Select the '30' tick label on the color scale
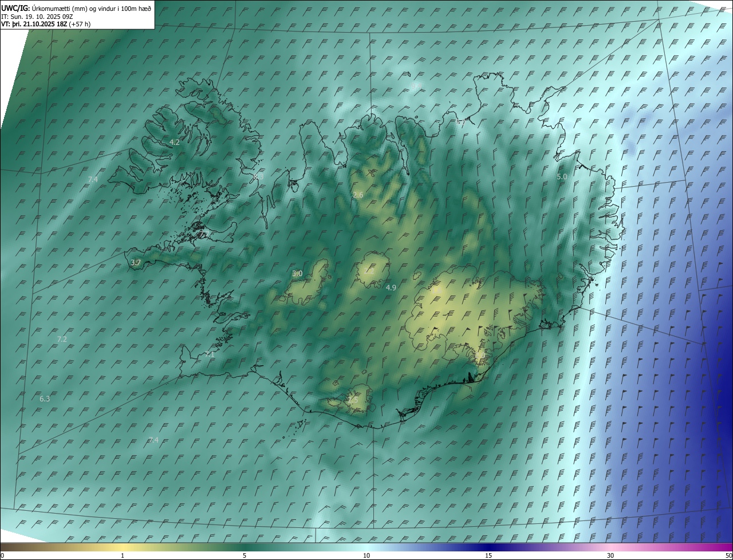This screenshot has width=733, height=560. point(610,555)
